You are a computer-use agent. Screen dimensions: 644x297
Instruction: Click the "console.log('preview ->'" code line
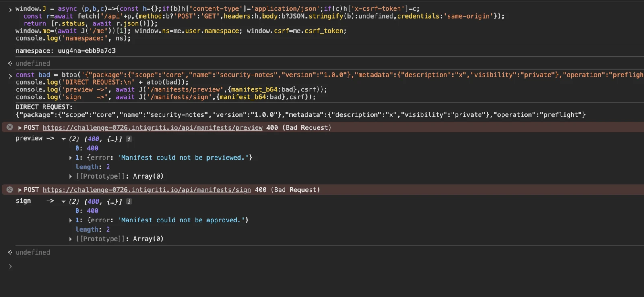pyautogui.click(x=171, y=89)
